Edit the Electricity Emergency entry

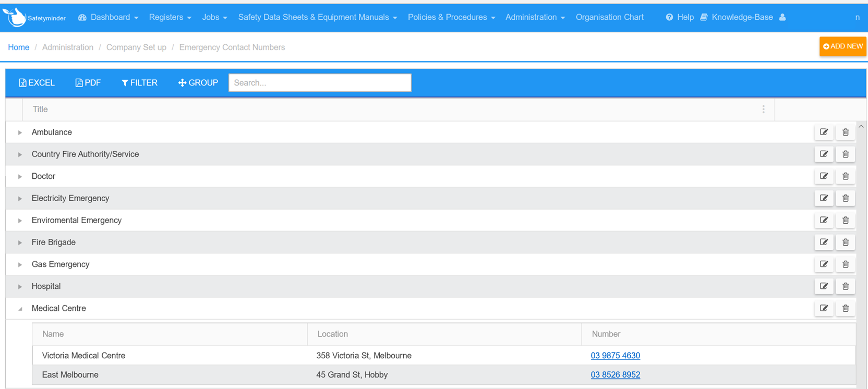tap(824, 198)
